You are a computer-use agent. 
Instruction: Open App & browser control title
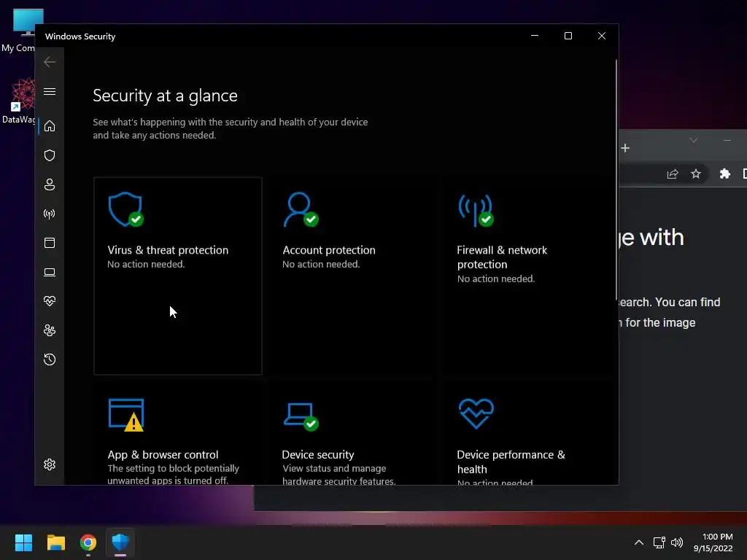point(163,455)
